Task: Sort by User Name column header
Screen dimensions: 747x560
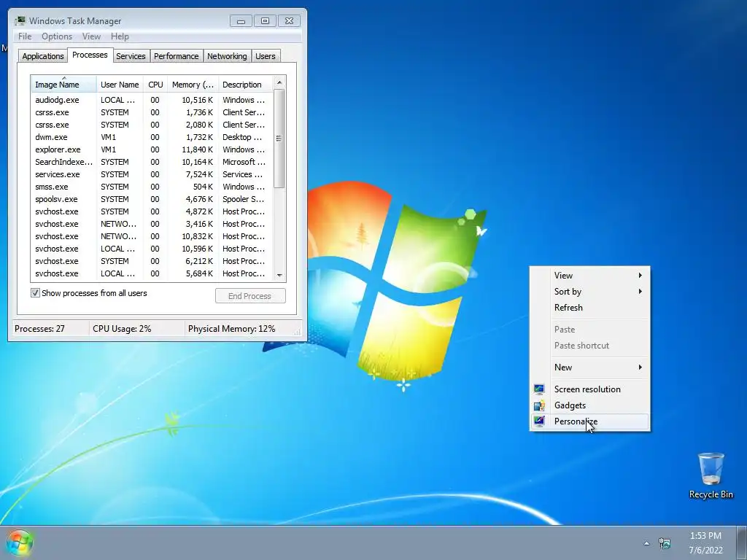Action: (120, 85)
